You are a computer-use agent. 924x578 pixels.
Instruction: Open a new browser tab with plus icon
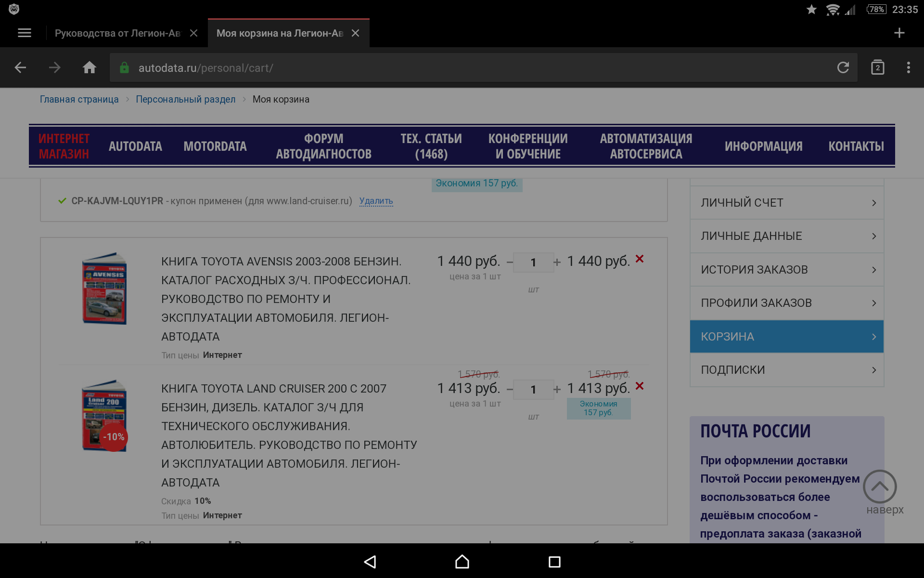click(x=899, y=33)
